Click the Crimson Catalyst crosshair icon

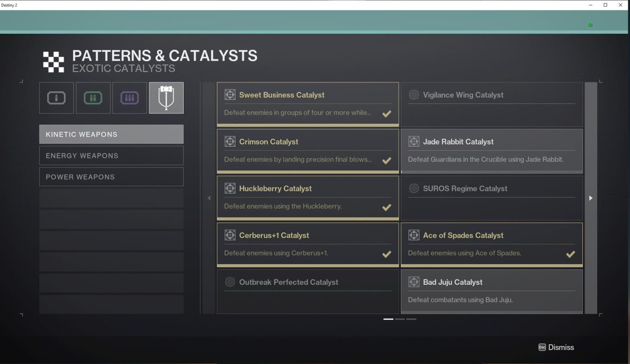pyautogui.click(x=230, y=142)
